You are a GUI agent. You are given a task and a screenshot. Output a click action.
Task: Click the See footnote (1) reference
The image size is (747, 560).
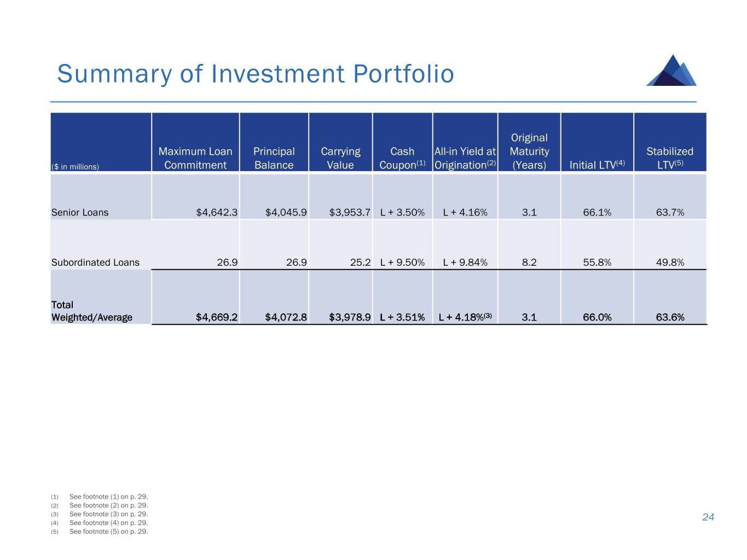108,497
